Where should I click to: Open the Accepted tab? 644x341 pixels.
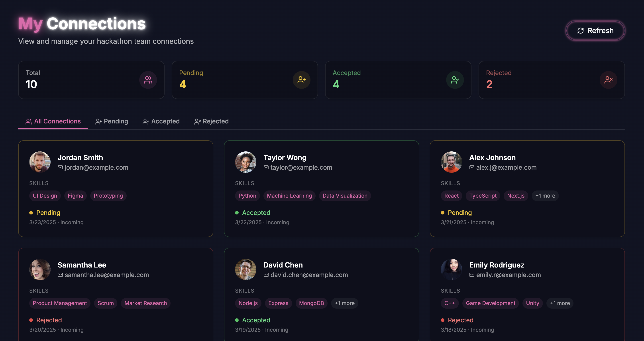[161, 121]
